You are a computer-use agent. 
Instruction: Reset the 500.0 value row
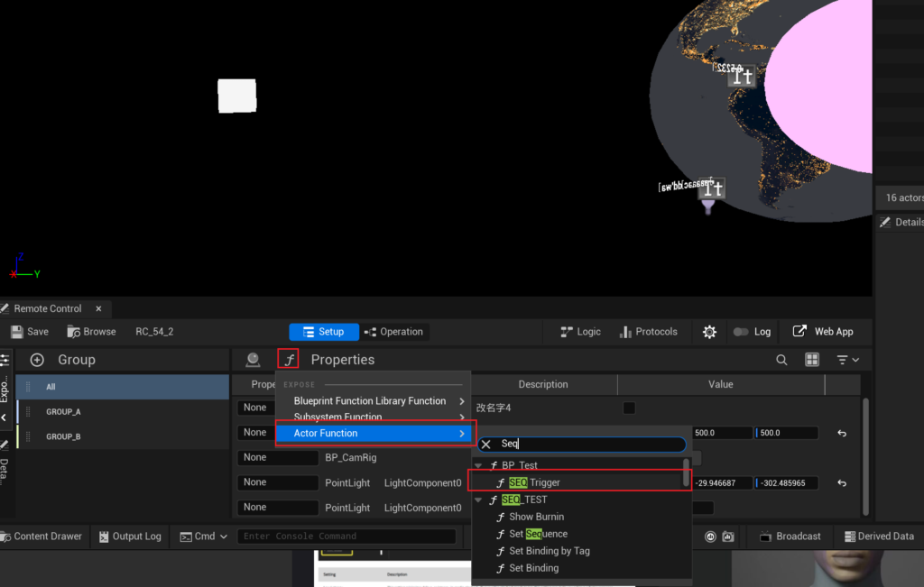(x=842, y=433)
